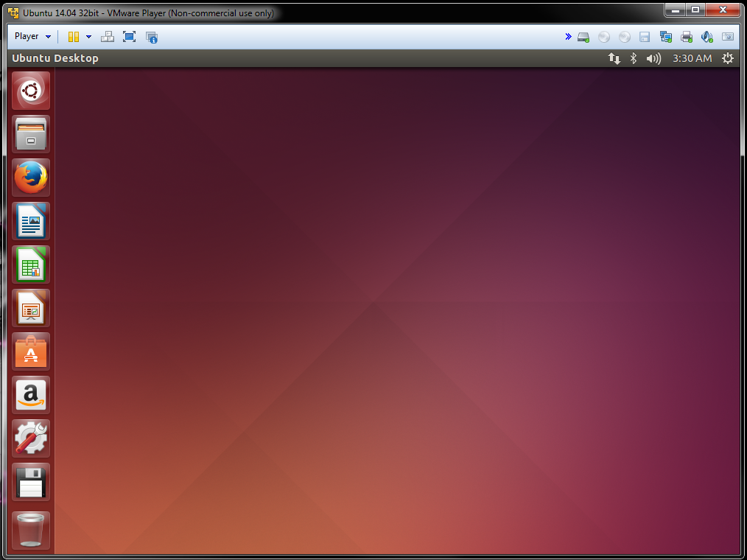
Task: Close the VMware Player window
Action: 723,10
